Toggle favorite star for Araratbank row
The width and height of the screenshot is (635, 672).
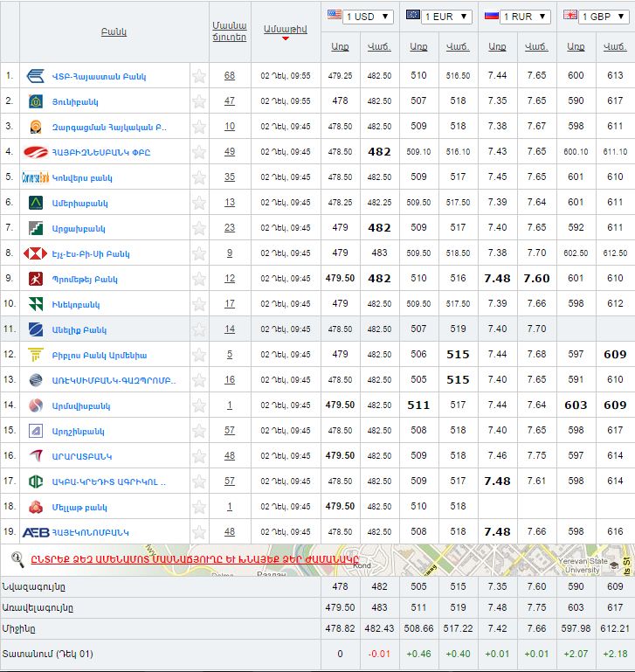(199, 456)
